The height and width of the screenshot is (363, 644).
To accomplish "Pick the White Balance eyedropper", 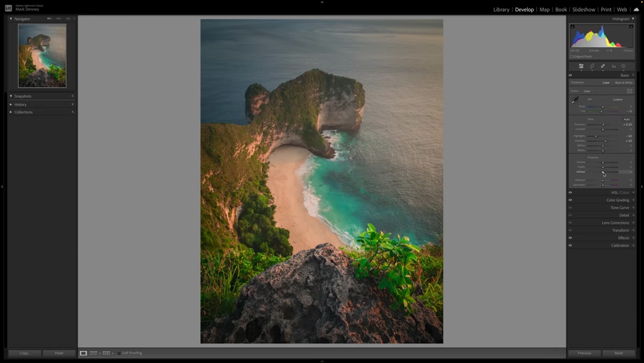I will 575,100.
